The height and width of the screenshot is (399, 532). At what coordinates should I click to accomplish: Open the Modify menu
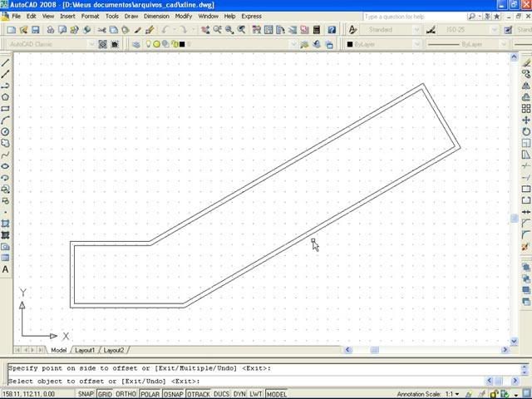184,17
